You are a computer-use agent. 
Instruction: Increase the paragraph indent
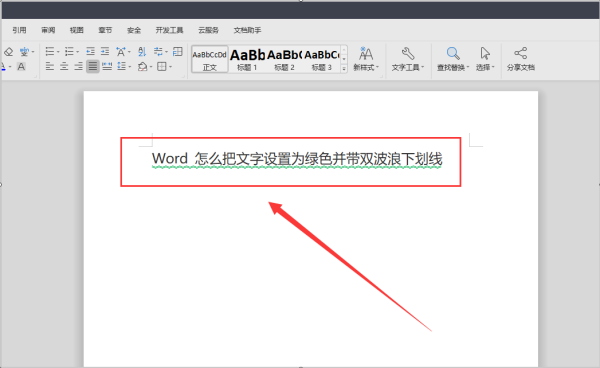[x=105, y=52]
